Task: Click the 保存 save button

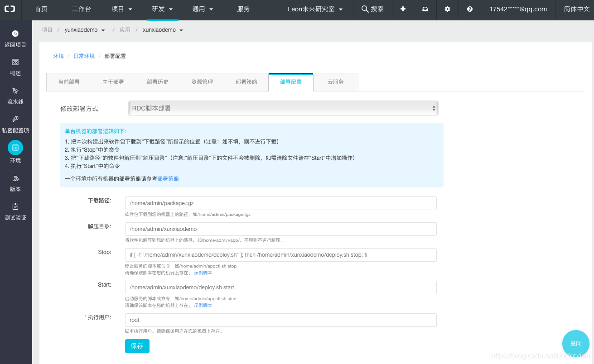Action: coord(137,346)
